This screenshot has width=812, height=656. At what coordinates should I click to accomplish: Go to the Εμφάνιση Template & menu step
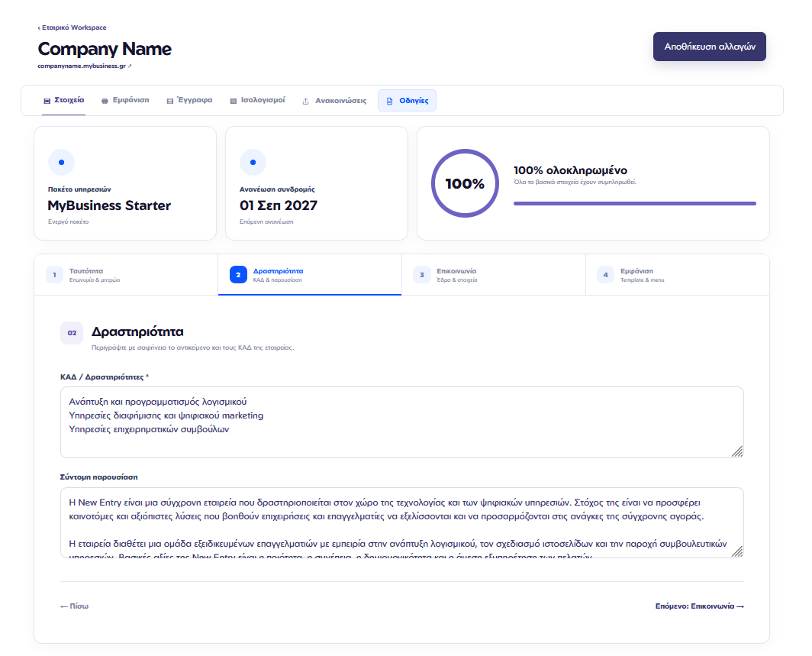click(678, 275)
